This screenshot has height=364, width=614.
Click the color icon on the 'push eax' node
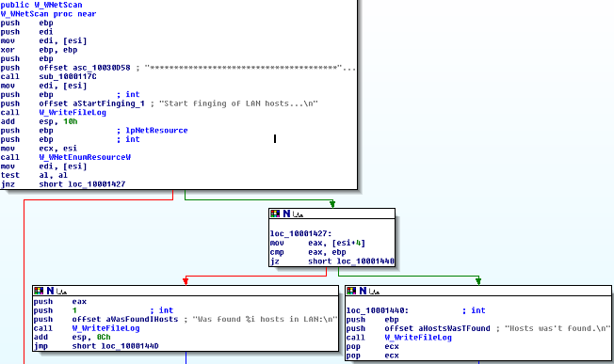tap(39, 291)
